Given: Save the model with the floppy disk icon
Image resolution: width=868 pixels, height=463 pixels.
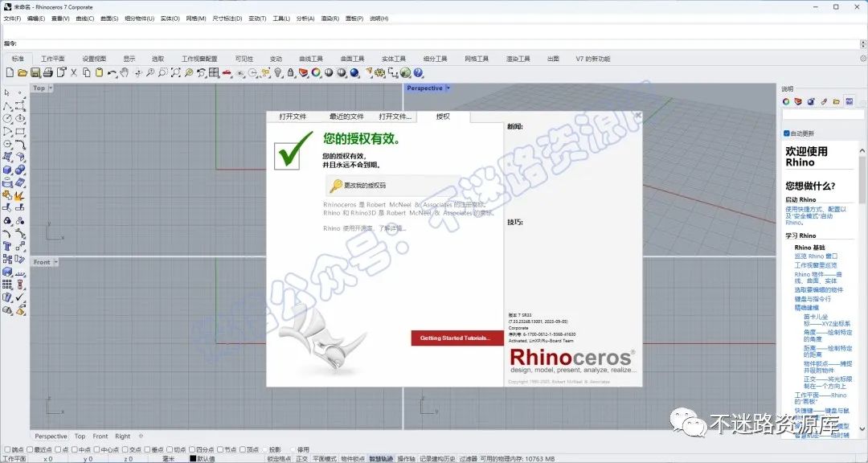Looking at the screenshot, I should pyautogui.click(x=35, y=72).
